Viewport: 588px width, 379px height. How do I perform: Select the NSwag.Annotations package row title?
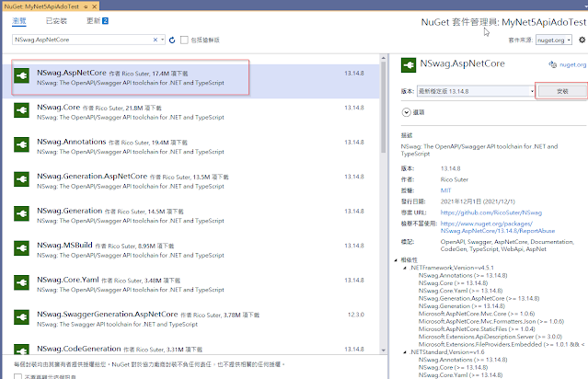click(x=71, y=142)
